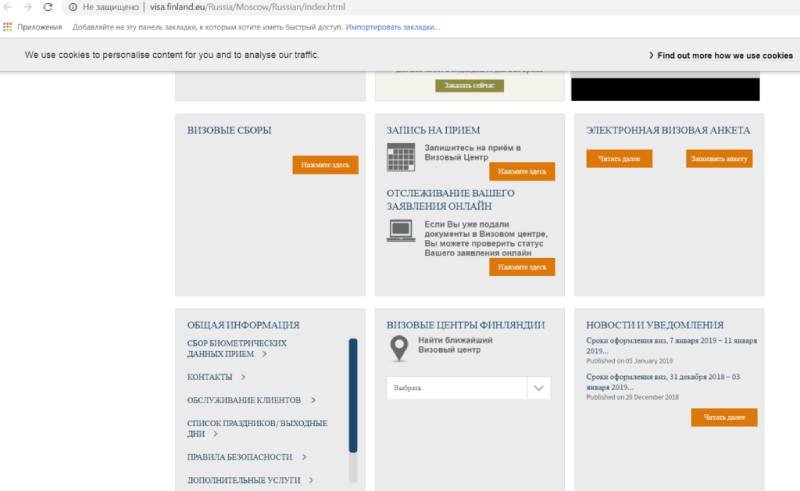Image resolution: width=800 pixels, height=491 pixels.
Task: Click the Электронная визовая анкета heading
Action: tap(668, 130)
